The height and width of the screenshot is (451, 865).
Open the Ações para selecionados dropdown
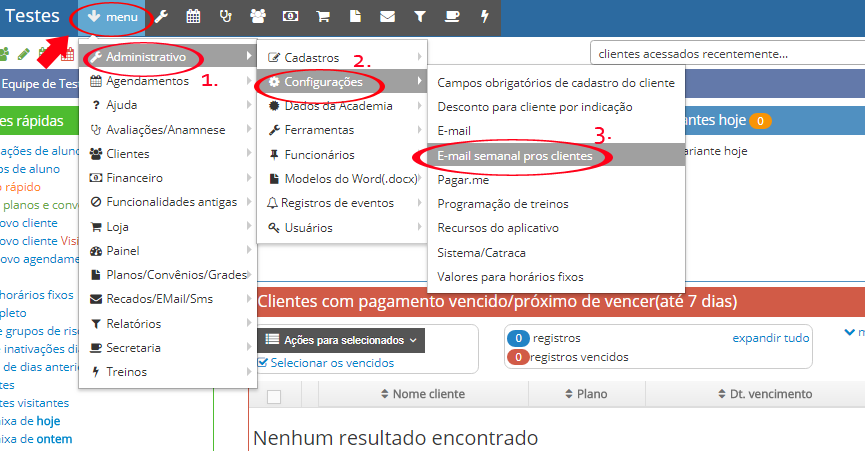click(340, 340)
